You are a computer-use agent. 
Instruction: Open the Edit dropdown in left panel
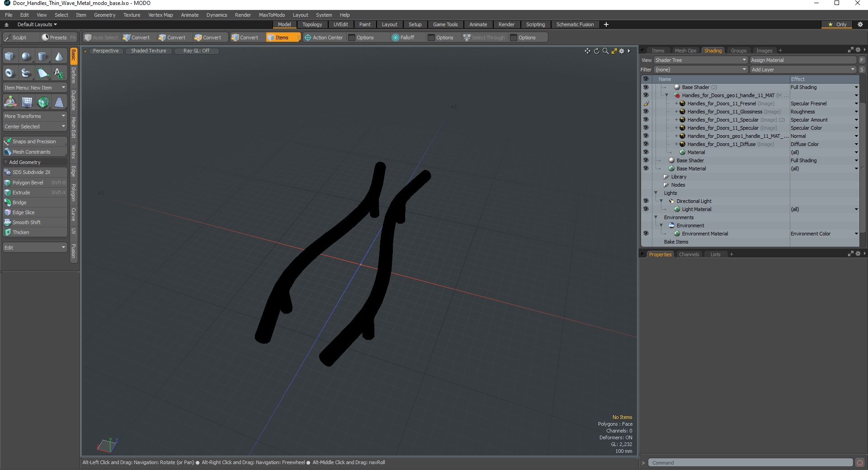[x=35, y=248]
